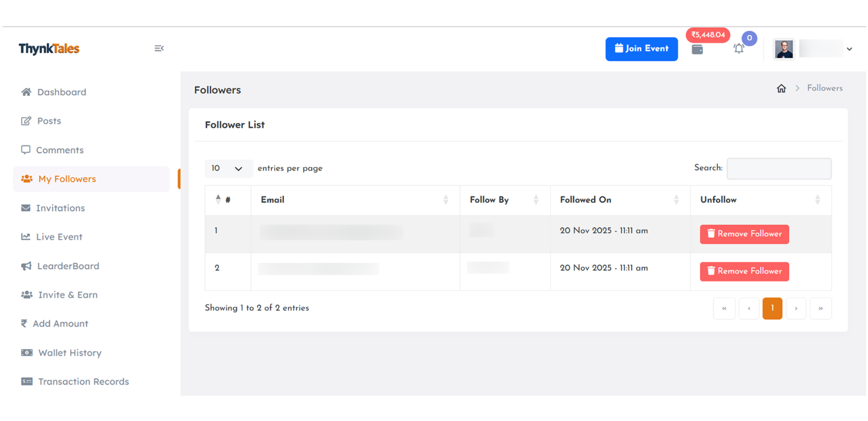
Task: Open Dashboard from sidebar
Action: 61,92
